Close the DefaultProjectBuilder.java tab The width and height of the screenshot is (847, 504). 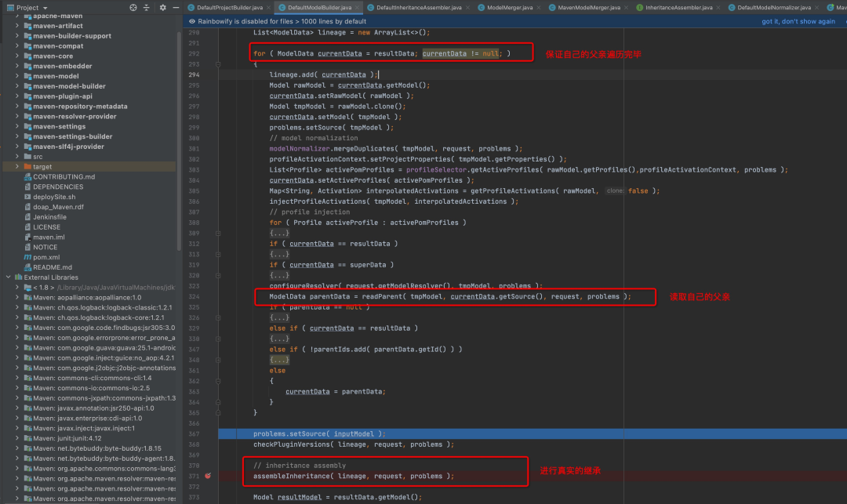point(271,7)
